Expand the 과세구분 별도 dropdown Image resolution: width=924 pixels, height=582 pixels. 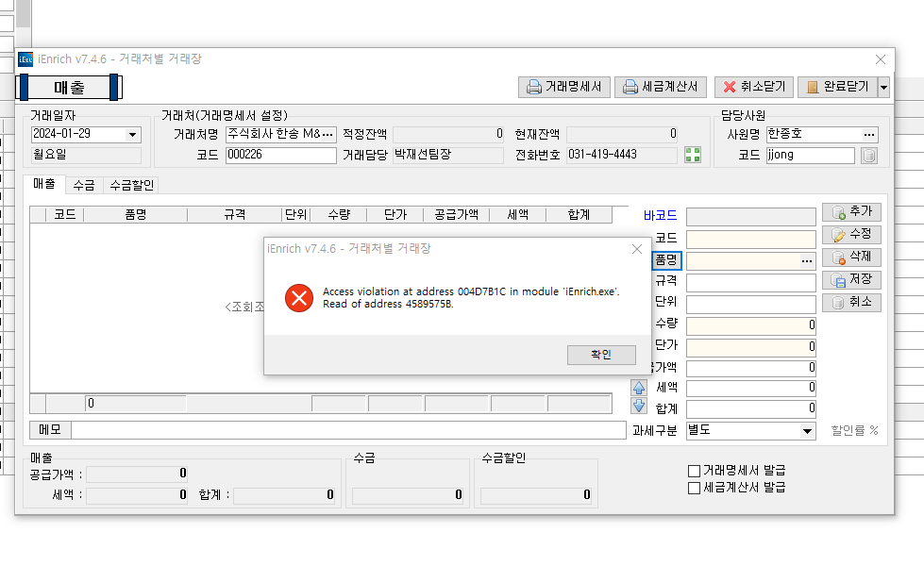807,431
